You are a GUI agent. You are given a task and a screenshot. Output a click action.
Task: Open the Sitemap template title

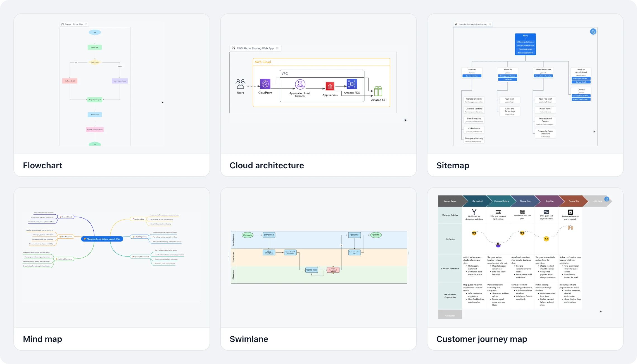(453, 166)
